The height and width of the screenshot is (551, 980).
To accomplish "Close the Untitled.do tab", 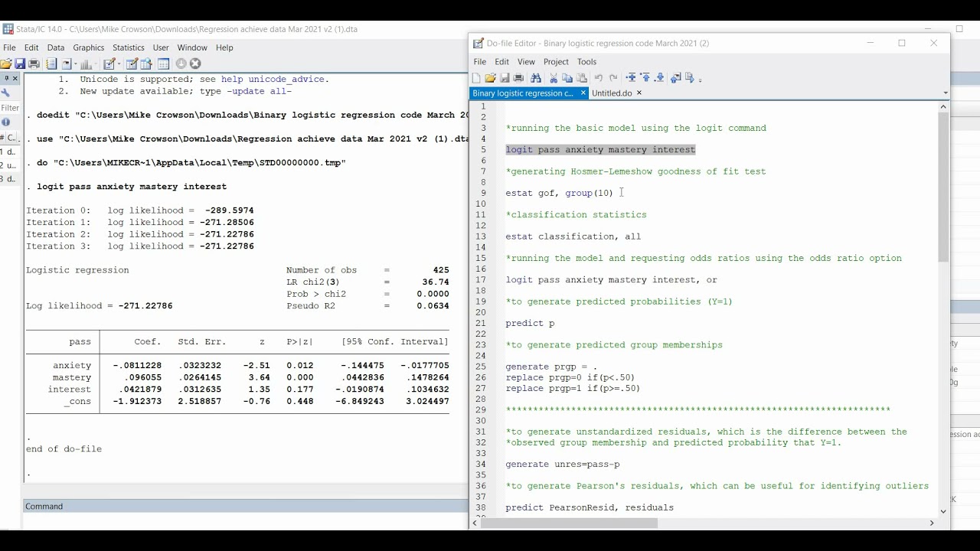I will click(639, 93).
